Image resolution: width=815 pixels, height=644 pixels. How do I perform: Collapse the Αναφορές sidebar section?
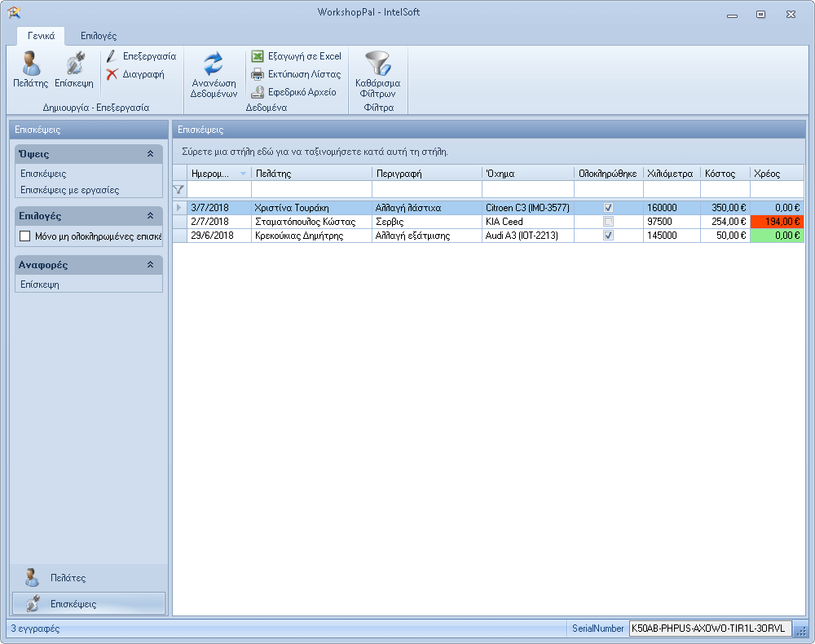point(150,265)
